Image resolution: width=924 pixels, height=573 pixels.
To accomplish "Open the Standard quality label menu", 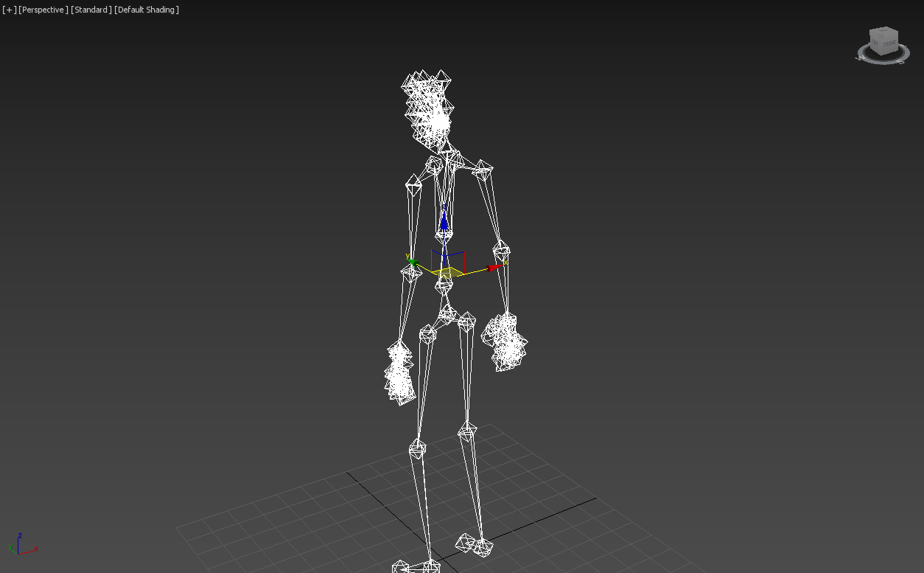I will (91, 10).
